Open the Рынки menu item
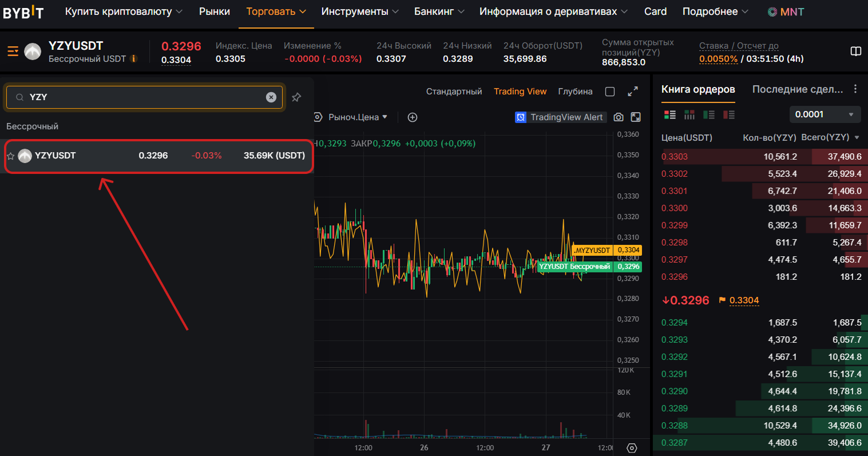868x456 pixels. (214, 11)
